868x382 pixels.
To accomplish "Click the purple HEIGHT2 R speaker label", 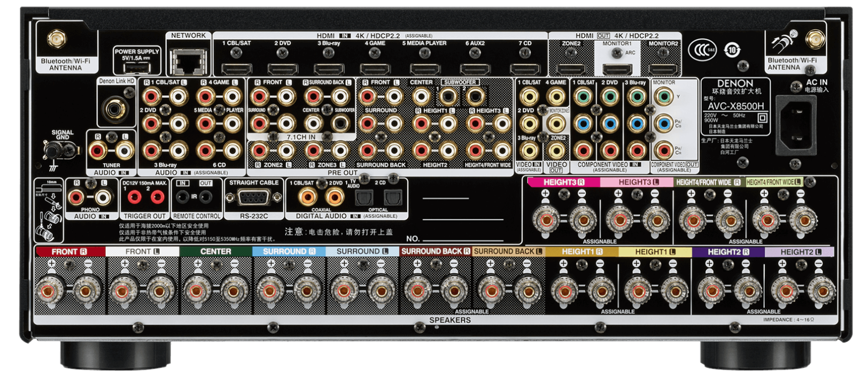I will coord(728,251).
